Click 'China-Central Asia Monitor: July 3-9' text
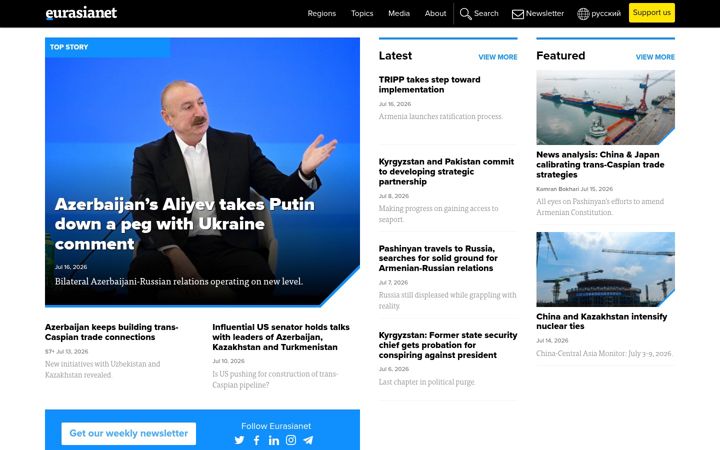The width and height of the screenshot is (720, 450). point(604,354)
